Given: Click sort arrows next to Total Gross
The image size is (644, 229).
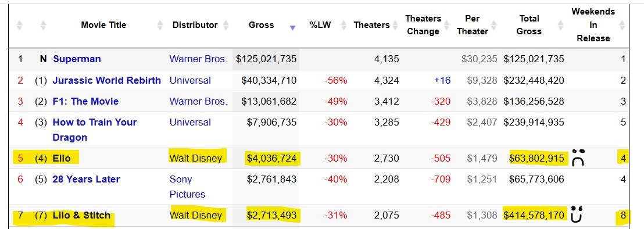Looking at the screenshot, I should [561, 26].
